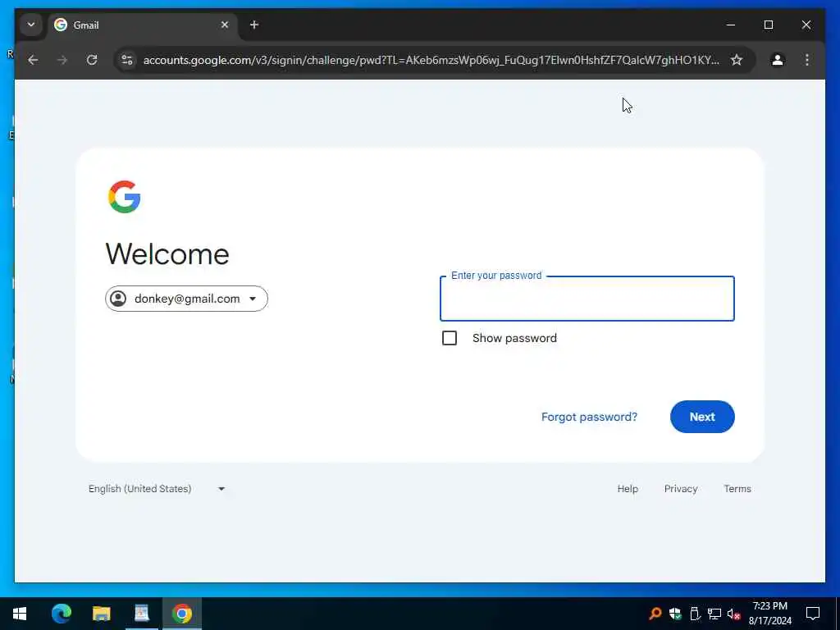840x630 pixels.
Task: Click the blue Next button
Action: pos(702,417)
